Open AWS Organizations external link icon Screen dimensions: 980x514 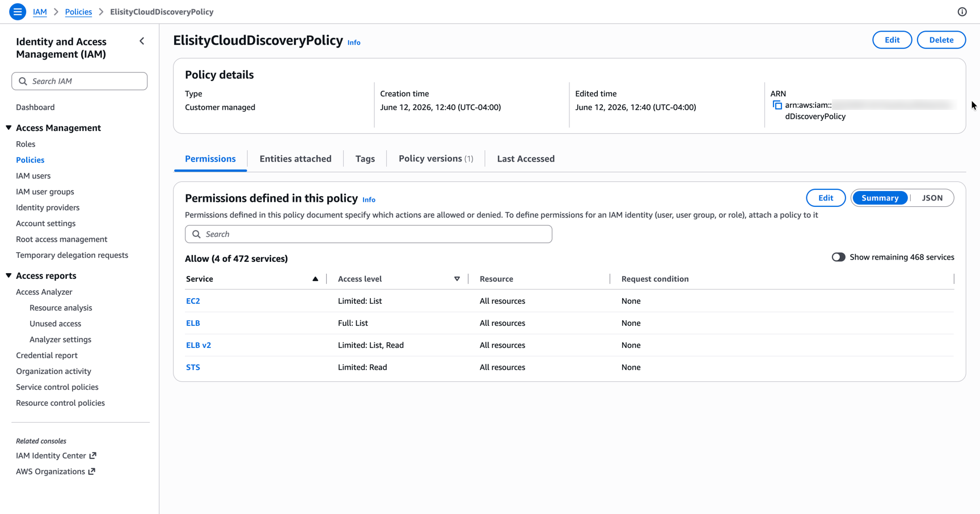point(92,471)
